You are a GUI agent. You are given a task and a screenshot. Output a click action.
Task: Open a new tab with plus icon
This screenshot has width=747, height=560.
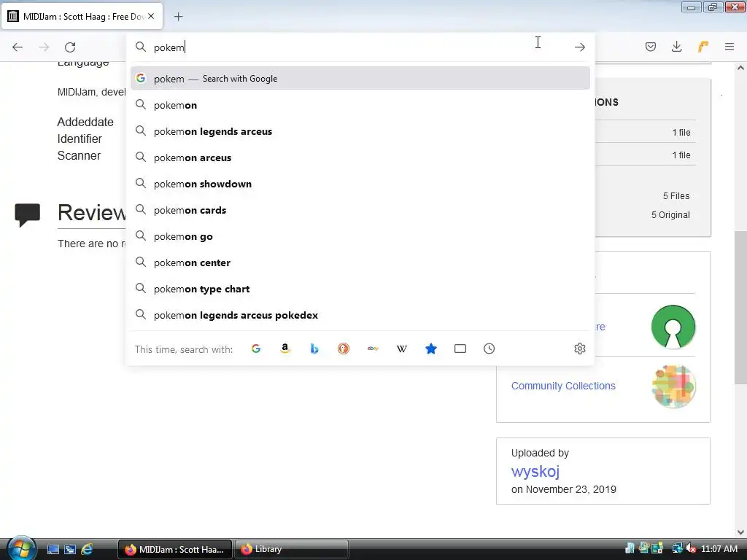click(178, 17)
